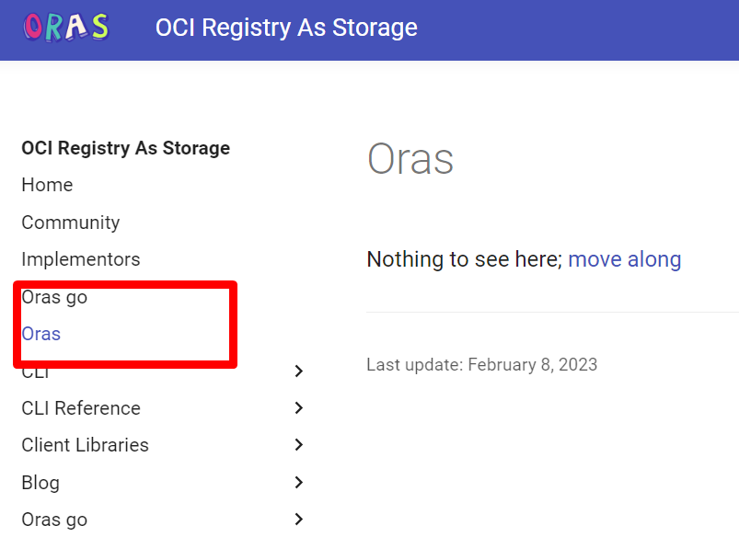Image resolution: width=739 pixels, height=560 pixels.
Task: Select the active Oras sidebar item
Action: [x=40, y=334]
